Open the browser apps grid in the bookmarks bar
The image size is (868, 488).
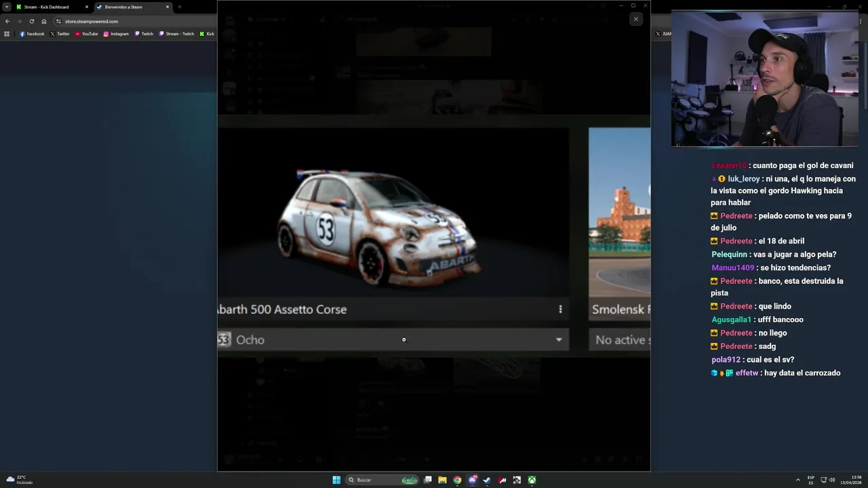(7, 34)
